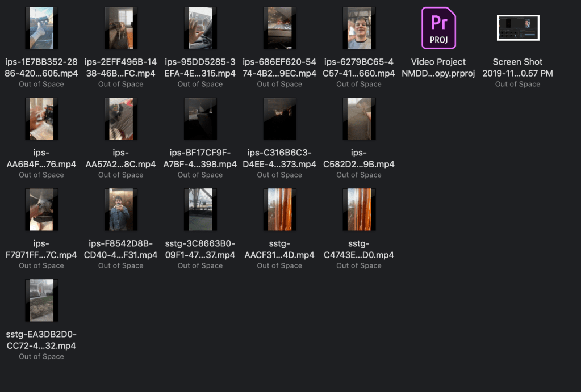
Task: Select the ips-BF17CF9F dark video icon
Action: [x=200, y=119]
